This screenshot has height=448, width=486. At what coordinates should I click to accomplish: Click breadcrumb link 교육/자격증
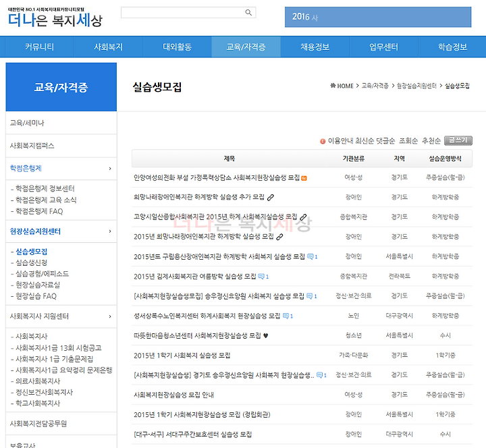pyautogui.click(x=375, y=86)
